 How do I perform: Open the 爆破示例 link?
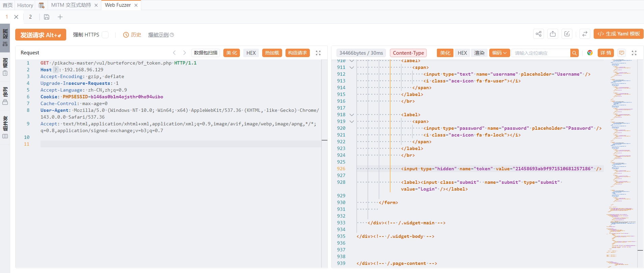pos(158,35)
